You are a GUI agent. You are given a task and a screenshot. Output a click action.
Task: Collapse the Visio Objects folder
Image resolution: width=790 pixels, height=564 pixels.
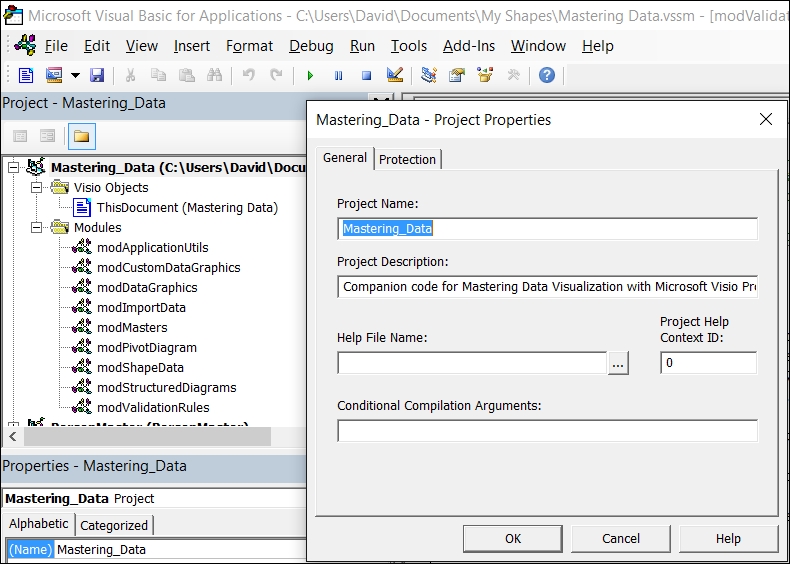[36, 187]
